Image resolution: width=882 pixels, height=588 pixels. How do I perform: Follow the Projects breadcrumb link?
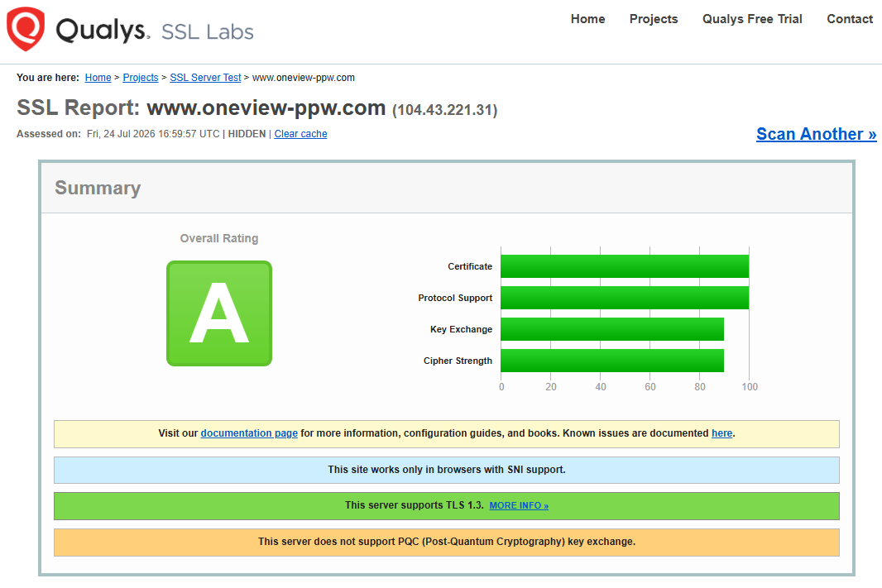(141, 78)
